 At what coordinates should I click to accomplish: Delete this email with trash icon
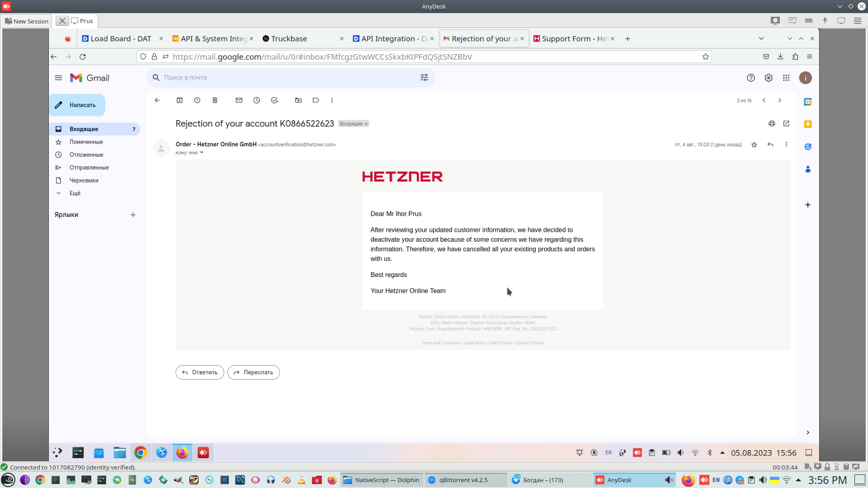215,100
